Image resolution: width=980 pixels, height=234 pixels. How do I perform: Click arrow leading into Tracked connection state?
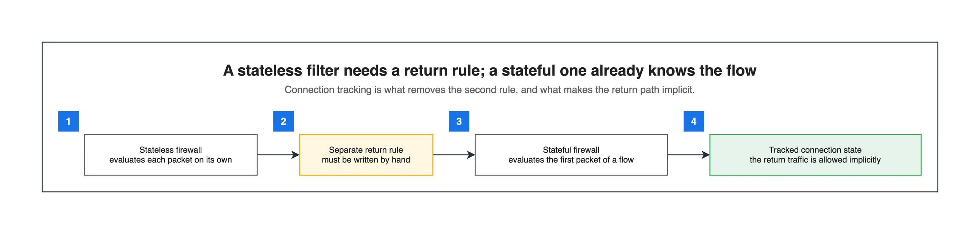[689, 155]
